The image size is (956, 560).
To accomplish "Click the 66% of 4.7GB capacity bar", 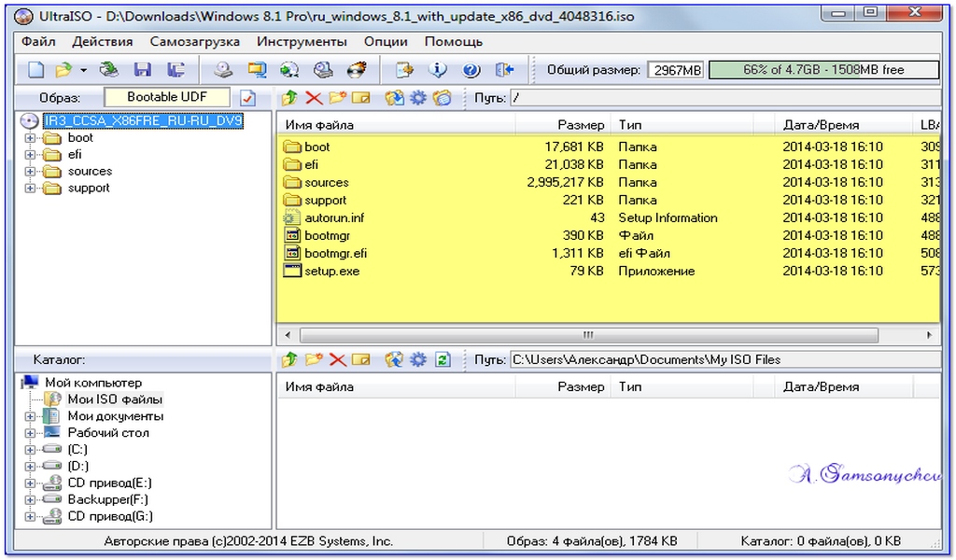I will coord(823,69).
